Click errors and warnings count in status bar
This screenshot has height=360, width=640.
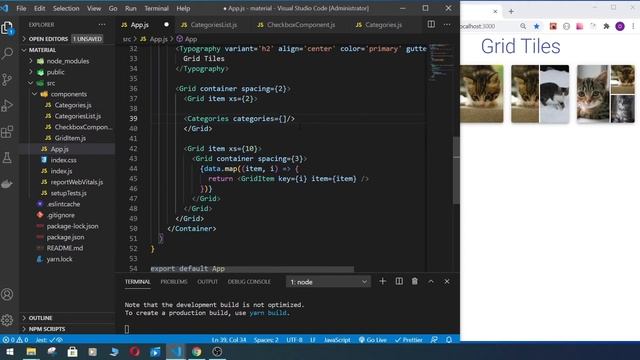tap(16, 340)
